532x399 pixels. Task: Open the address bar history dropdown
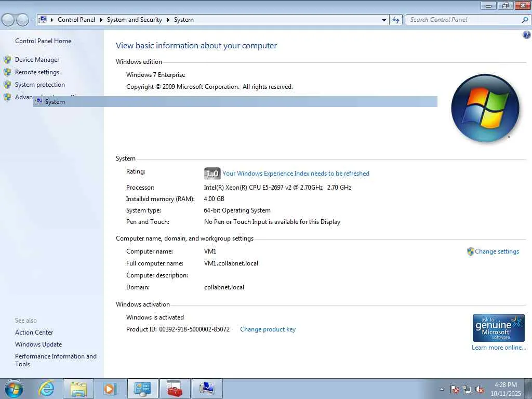coord(384,20)
